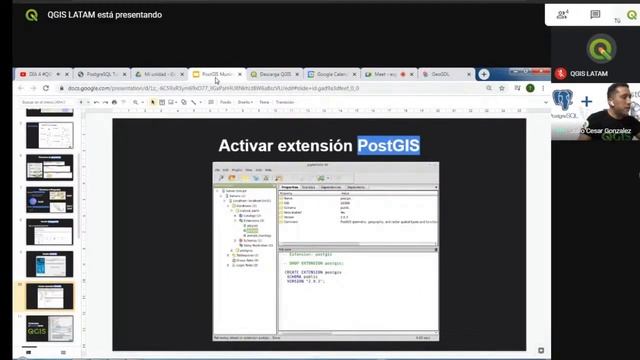Open the Explore button at bottom right
Image resolution: width=640 pixels, height=360 pixels.
541,351
